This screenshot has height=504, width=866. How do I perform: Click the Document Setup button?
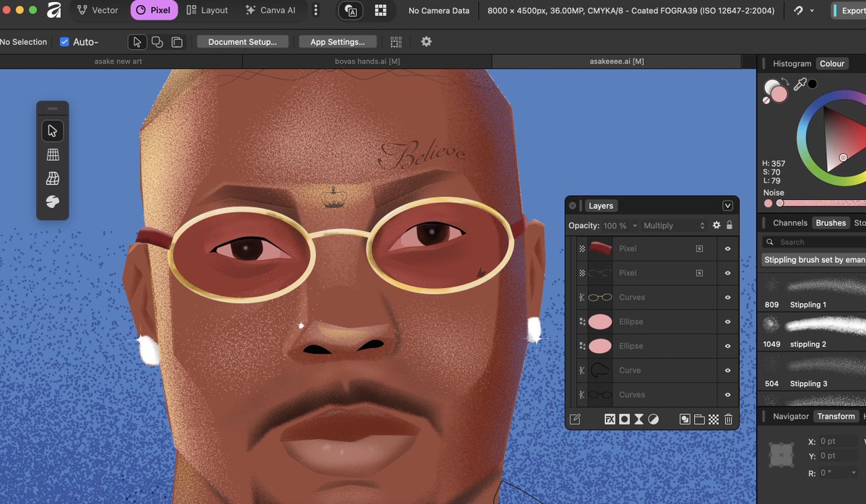coord(243,42)
